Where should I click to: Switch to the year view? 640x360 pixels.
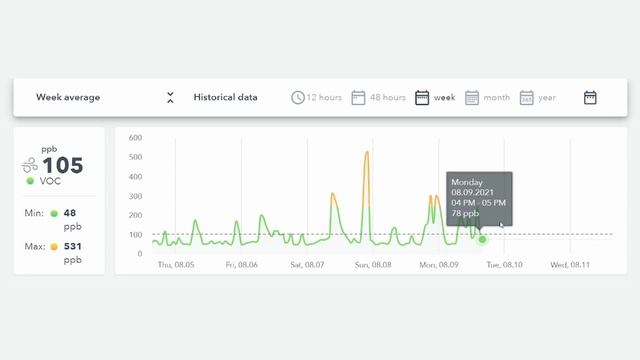pos(538,98)
